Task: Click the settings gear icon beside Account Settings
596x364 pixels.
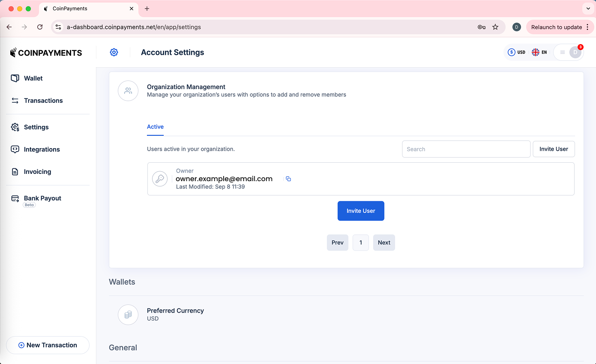Action: pyautogui.click(x=114, y=52)
